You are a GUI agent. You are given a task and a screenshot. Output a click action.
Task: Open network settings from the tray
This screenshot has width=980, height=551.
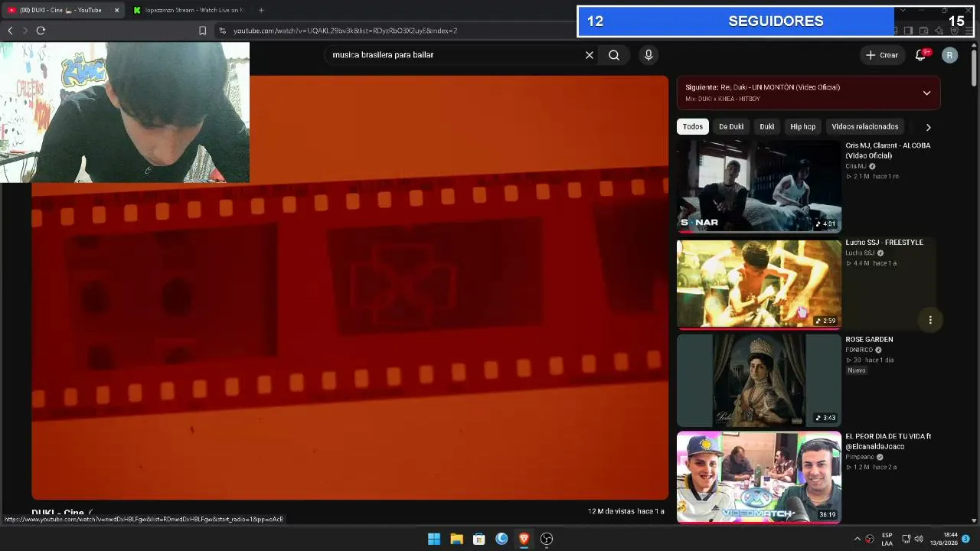906,539
